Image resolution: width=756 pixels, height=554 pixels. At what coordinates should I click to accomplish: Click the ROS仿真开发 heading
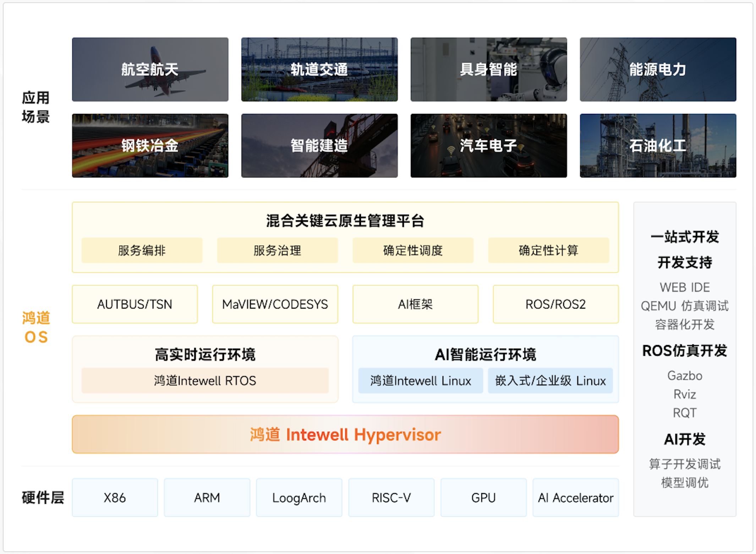pos(685,351)
